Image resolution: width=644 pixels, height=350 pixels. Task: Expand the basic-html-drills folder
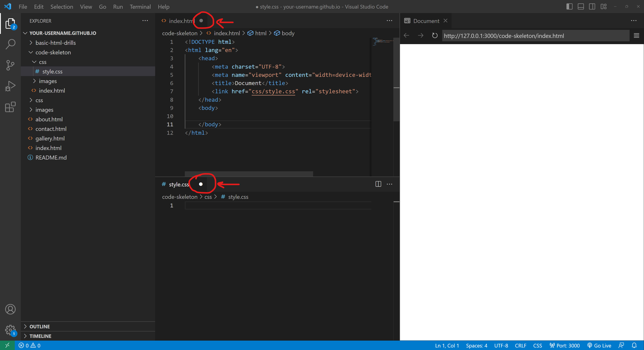31,42
